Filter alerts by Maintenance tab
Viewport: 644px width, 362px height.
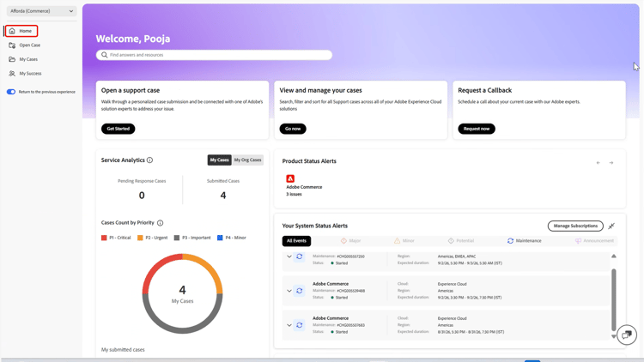[524, 241]
